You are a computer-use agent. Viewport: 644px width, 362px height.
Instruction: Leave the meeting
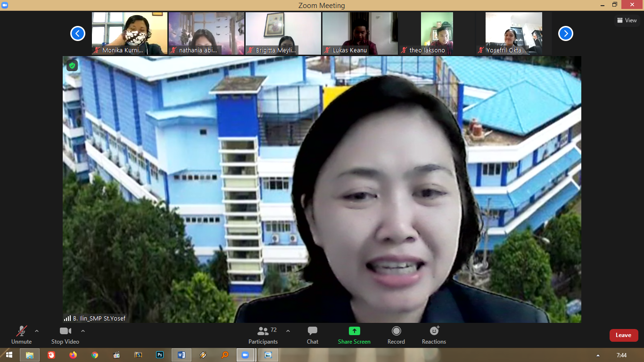click(623, 335)
